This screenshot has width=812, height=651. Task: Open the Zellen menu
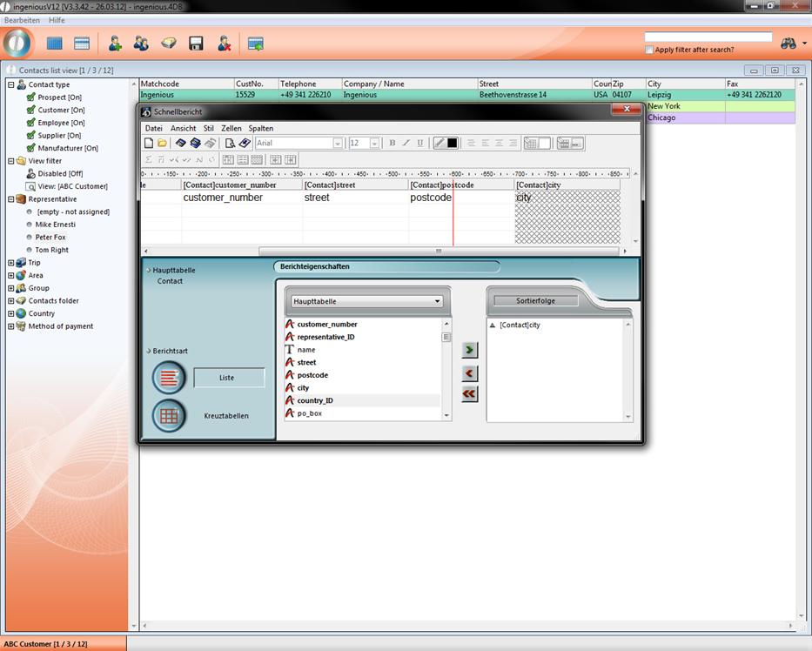(231, 128)
